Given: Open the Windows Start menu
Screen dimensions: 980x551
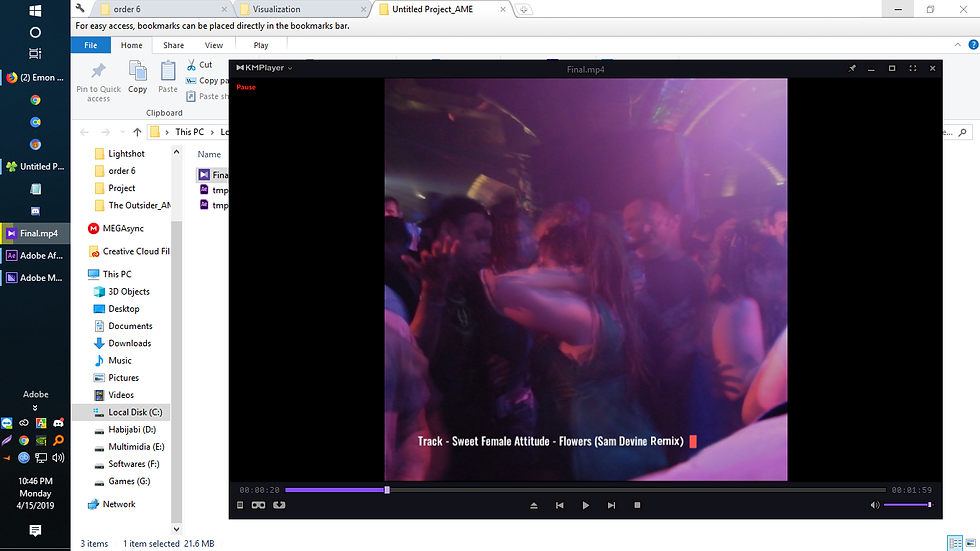Looking at the screenshot, I should [x=35, y=11].
